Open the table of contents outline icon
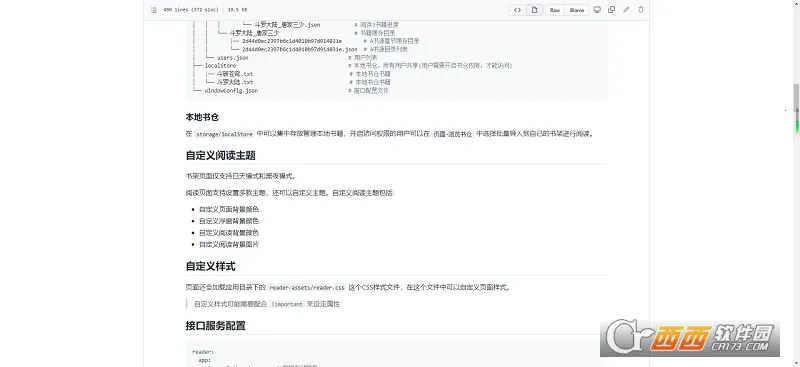This screenshot has height=367, width=800. click(153, 10)
